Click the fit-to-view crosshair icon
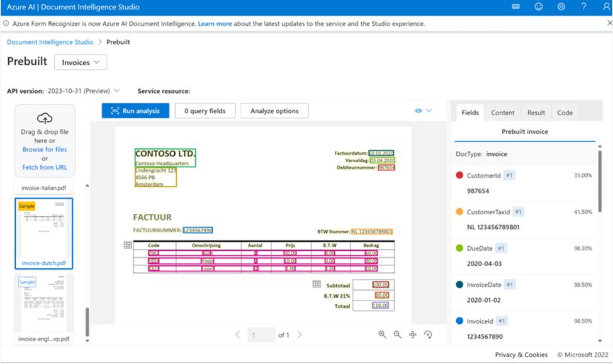The image size is (613, 364). pos(412,334)
